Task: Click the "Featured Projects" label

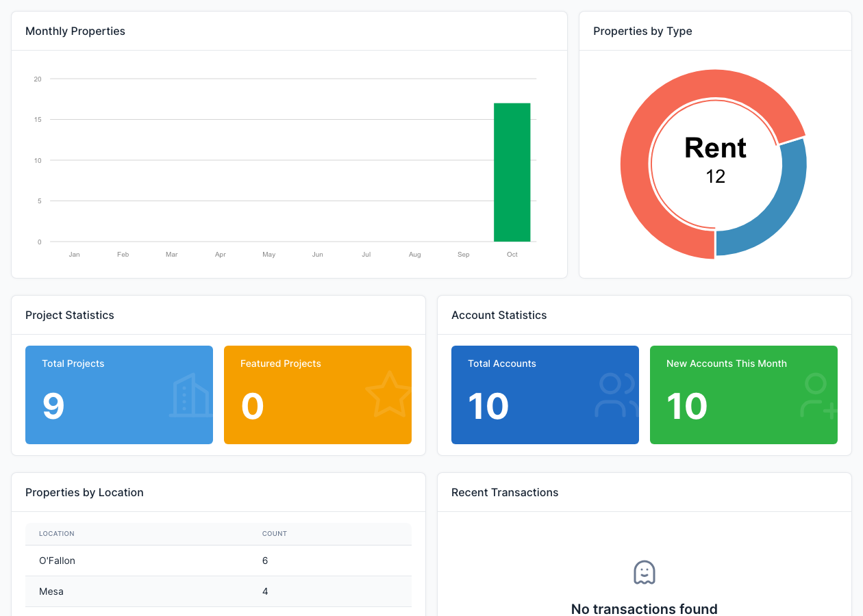Action: [x=281, y=363]
